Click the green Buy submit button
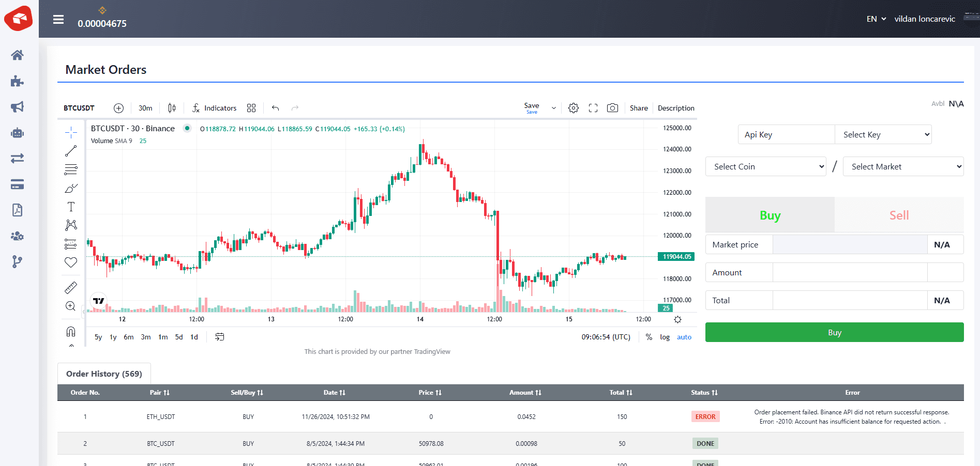The height and width of the screenshot is (466, 980). (834, 332)
